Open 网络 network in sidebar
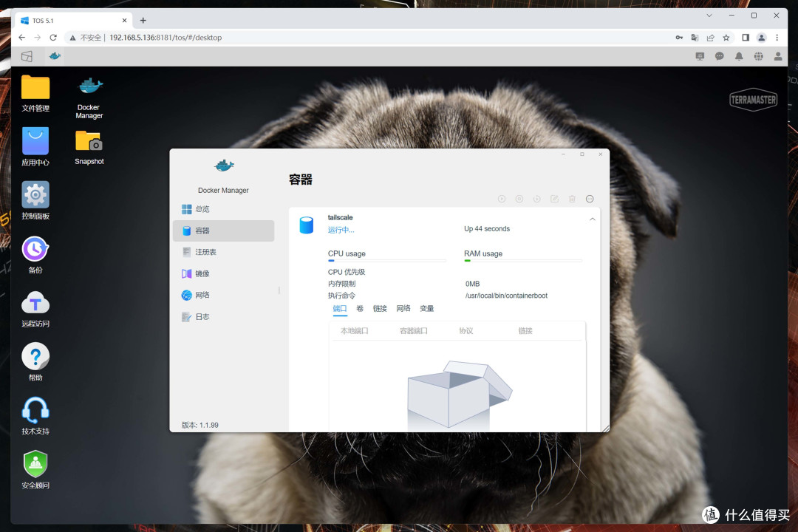 pyautogui.click(x=223, y=296)
